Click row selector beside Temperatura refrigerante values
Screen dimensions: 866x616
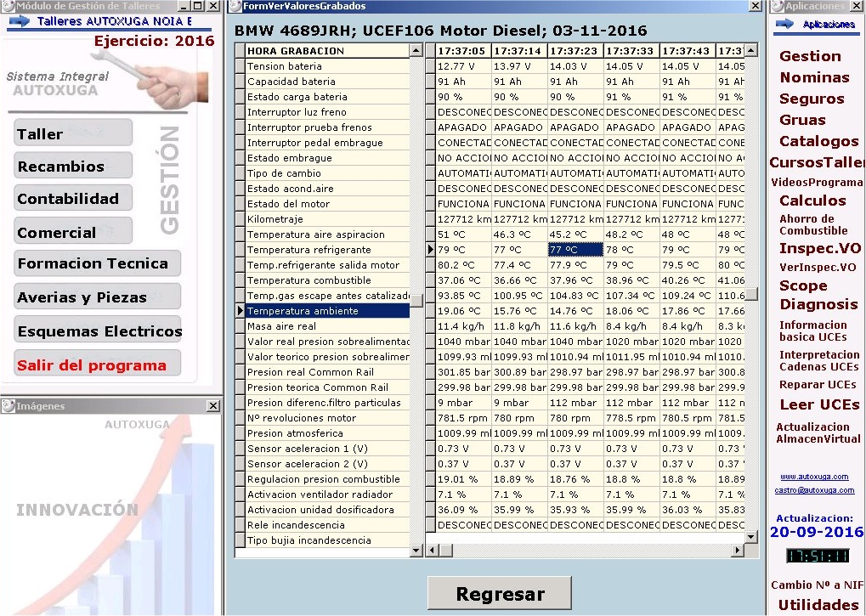tap(430, 250)
